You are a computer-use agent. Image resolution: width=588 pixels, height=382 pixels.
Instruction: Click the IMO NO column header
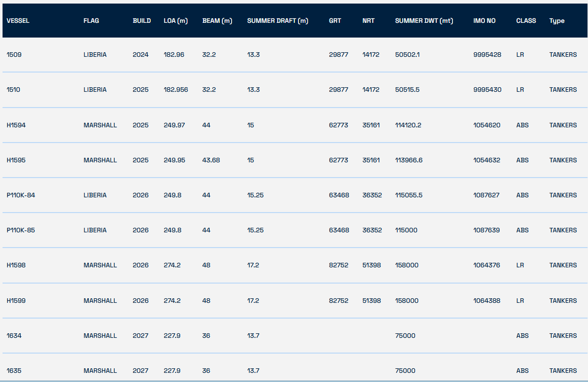click(484, 21)
